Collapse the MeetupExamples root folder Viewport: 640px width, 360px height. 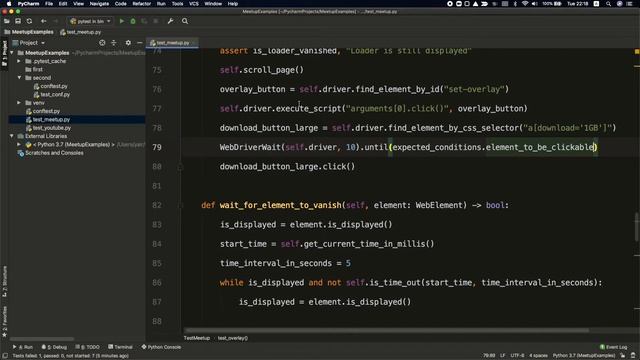coord(12,53)
